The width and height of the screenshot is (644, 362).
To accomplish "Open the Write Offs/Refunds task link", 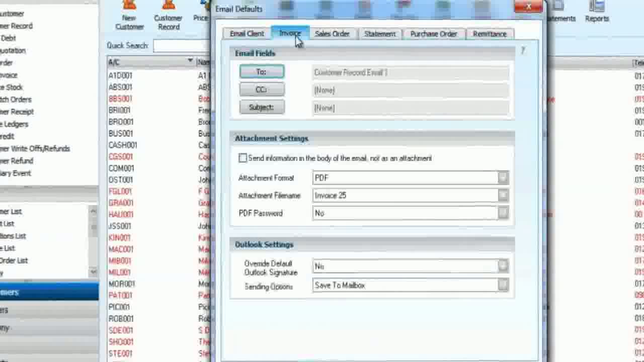I will 35,149.
